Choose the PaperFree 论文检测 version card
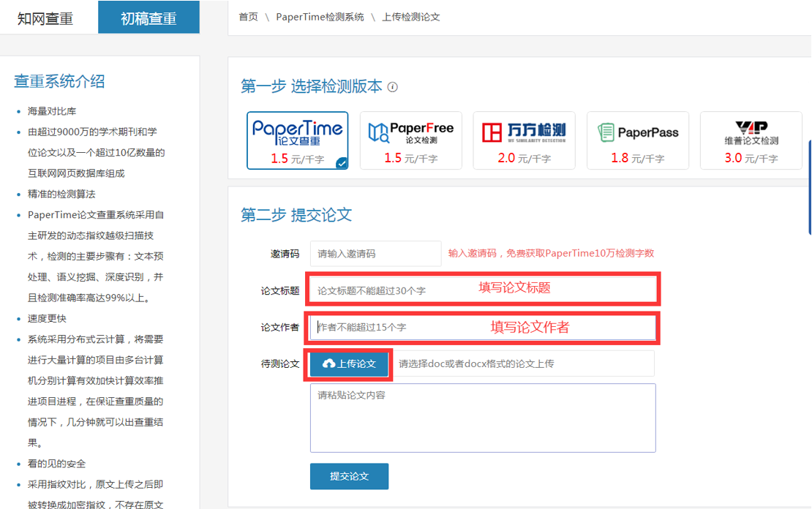The width and height of the screenshot is (812, 509). (x=410, y=140)
